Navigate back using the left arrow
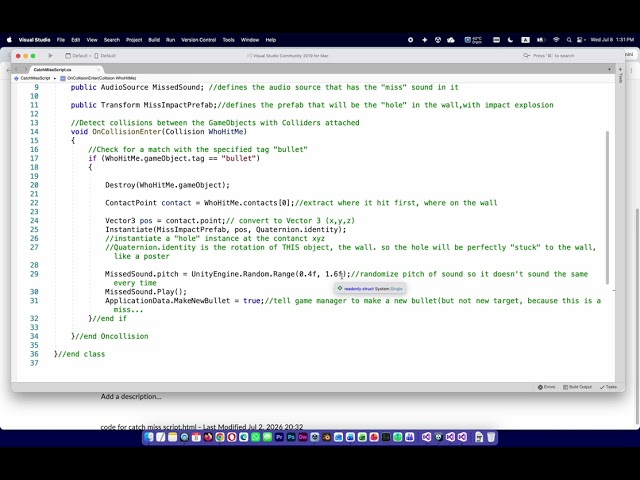Screen dimensions: 640x480 16,70
